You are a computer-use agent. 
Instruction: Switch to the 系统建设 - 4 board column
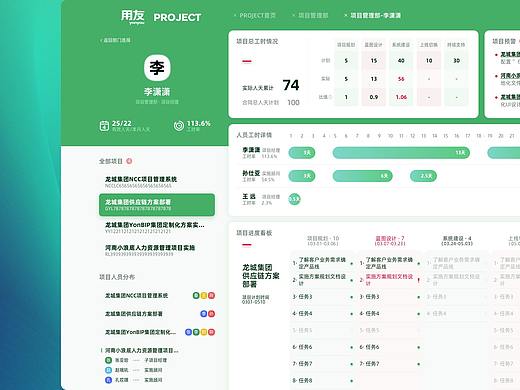pyautogui.click(x=457, y=241)
